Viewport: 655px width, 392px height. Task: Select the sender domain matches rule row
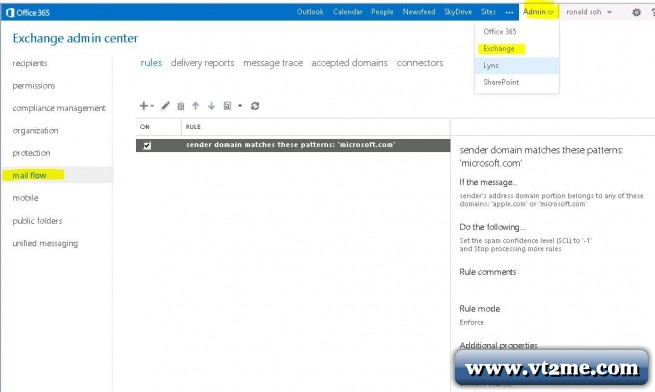point(293,145)
